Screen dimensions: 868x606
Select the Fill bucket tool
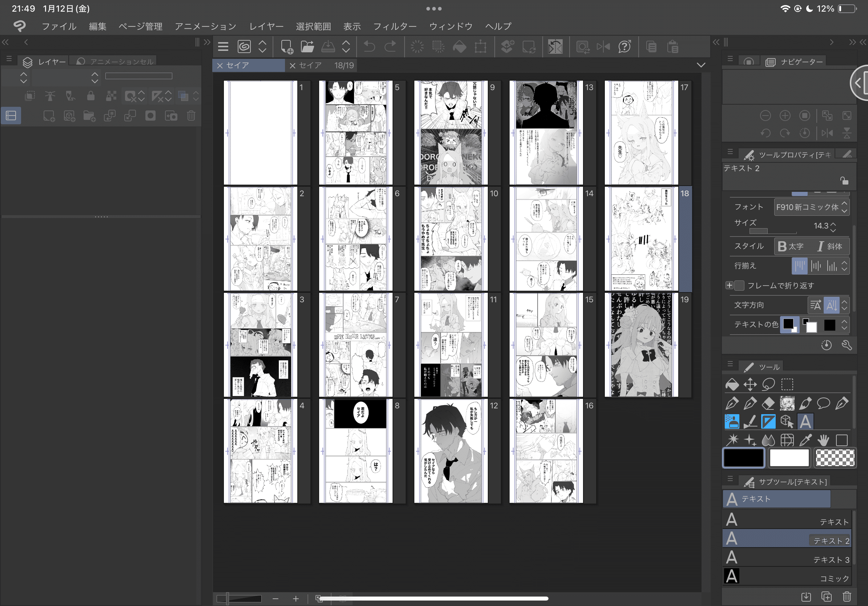[x=732, y=385]
